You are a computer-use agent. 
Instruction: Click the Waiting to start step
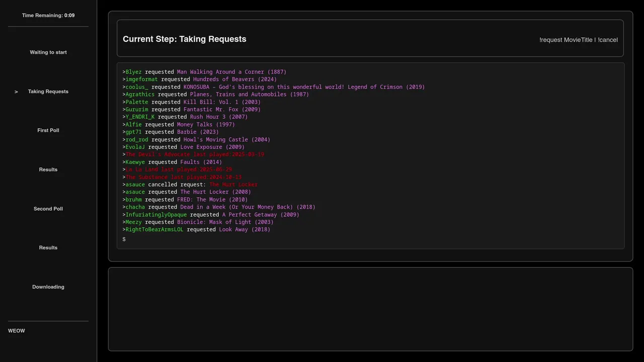click(x=48, y=52)
